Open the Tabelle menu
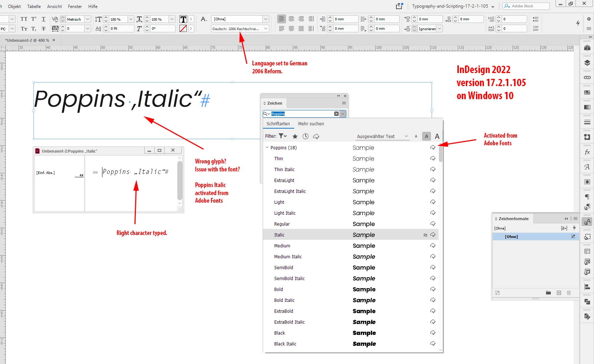Image resolution: width=594 pixels, height=364 pixels. coord(34,6)
